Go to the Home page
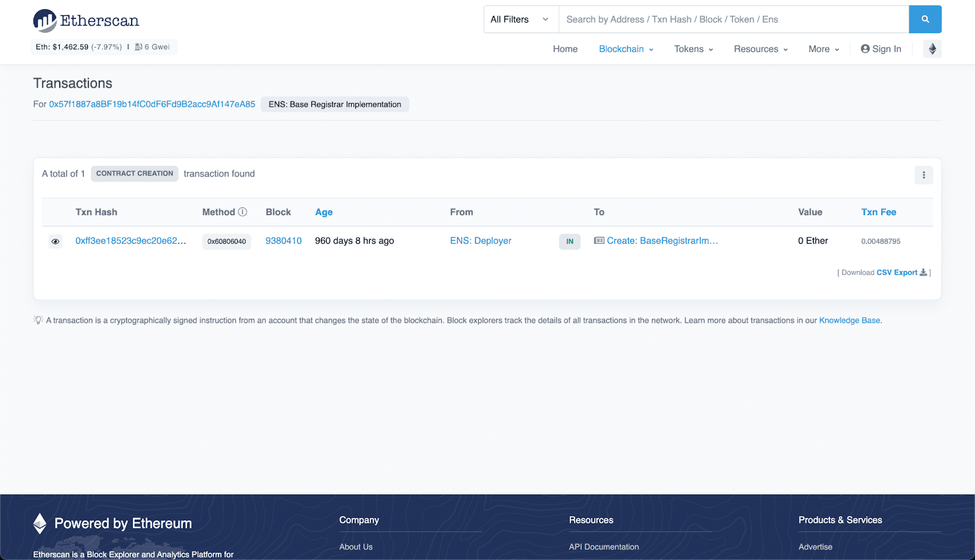The height and width of the screenshot is (560, 975). point(565,49)
